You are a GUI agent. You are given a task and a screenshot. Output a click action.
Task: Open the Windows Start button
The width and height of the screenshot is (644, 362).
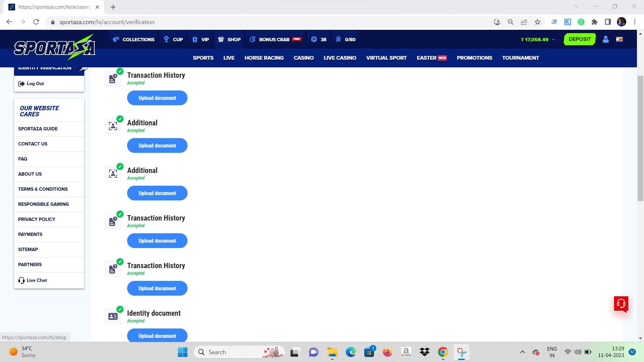pos(182,352)
